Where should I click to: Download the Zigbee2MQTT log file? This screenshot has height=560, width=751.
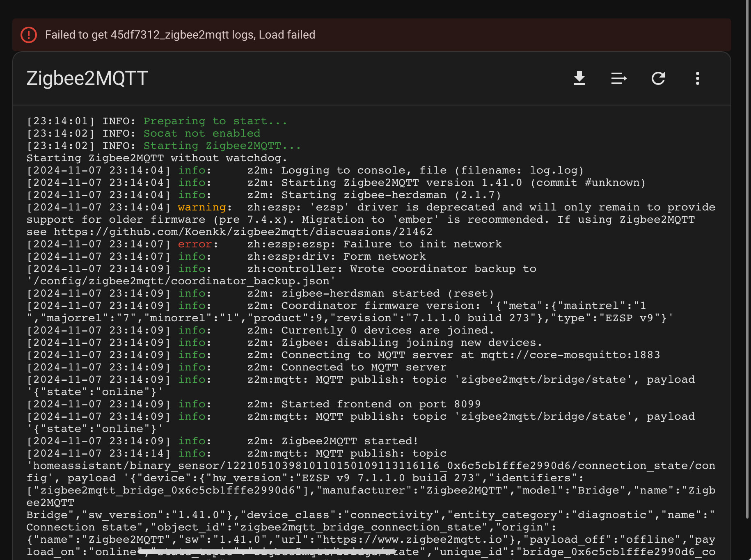tap(579, 78)
